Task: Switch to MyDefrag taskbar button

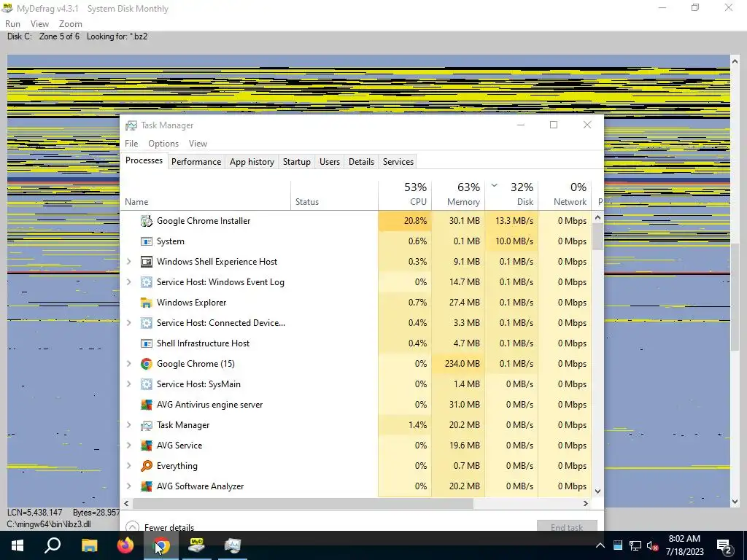Action: tap(197, 545)
